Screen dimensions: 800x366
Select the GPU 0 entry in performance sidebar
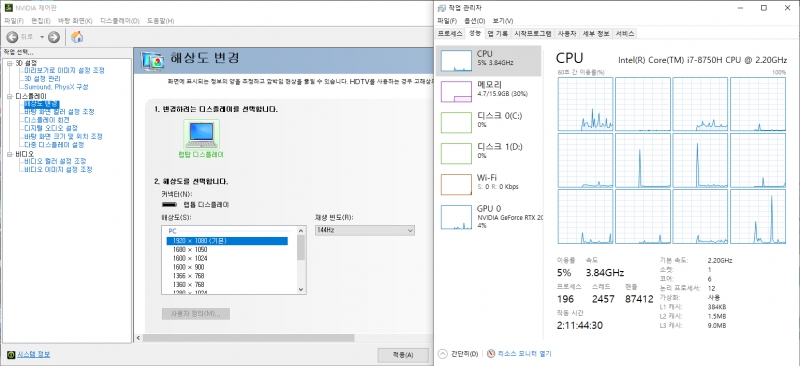pyautogui.click(x=488, y=216)
